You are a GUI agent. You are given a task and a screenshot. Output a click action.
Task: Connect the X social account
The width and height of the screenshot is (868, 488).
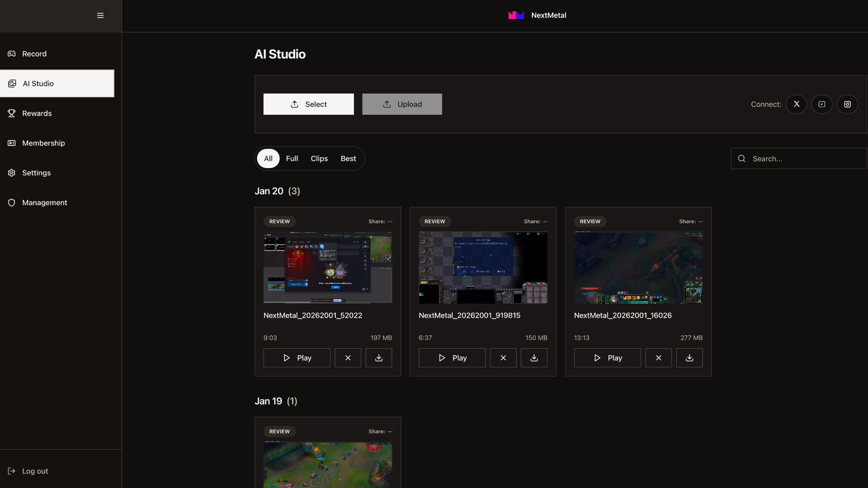point(796,104)
